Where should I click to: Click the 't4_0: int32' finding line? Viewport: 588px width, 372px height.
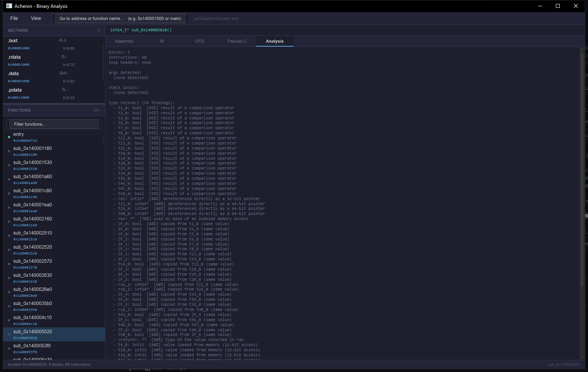point(185,345)
